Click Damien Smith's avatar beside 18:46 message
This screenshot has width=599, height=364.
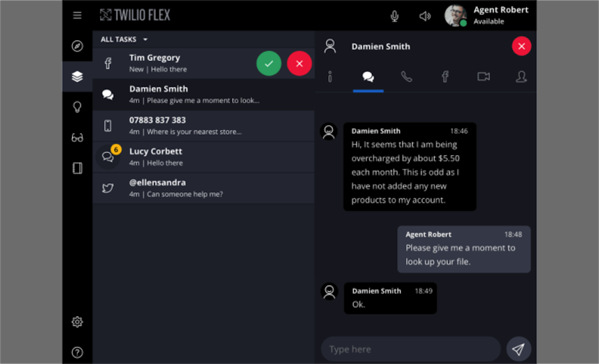(x=329, y=132)
